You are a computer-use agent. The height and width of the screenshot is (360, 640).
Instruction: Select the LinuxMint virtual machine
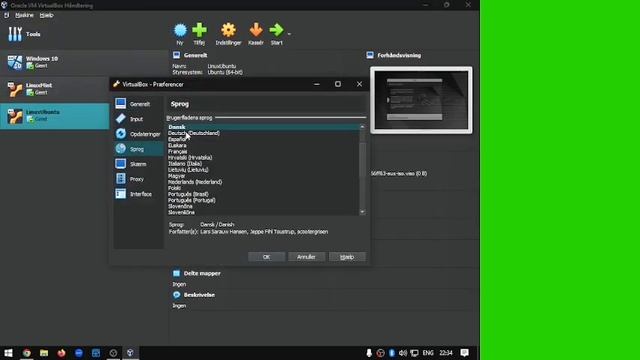click(x=55, y=89)
